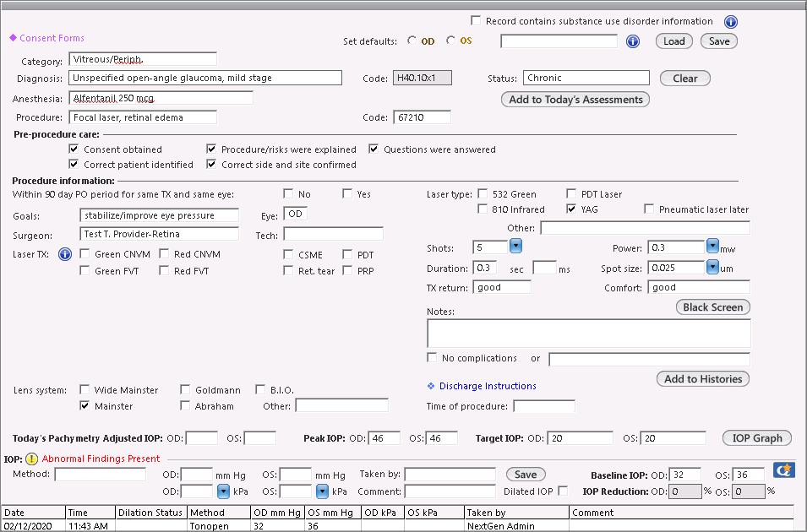Check Red FVT laser TX
Screen dimensions: 807x532
pyautogui.click(x=164, y=270)
